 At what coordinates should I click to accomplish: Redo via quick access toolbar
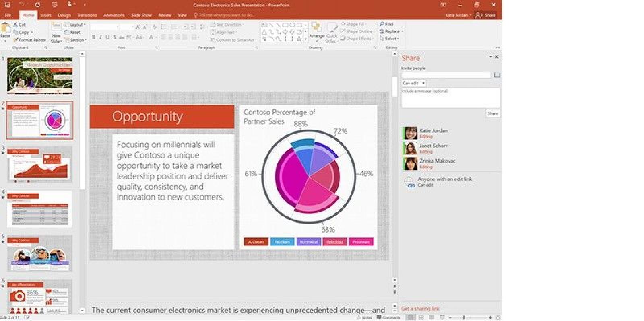(37, 5)
